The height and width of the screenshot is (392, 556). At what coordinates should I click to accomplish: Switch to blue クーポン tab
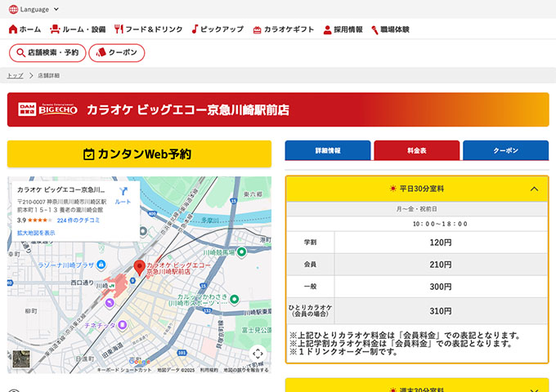[x=505, y=150]
